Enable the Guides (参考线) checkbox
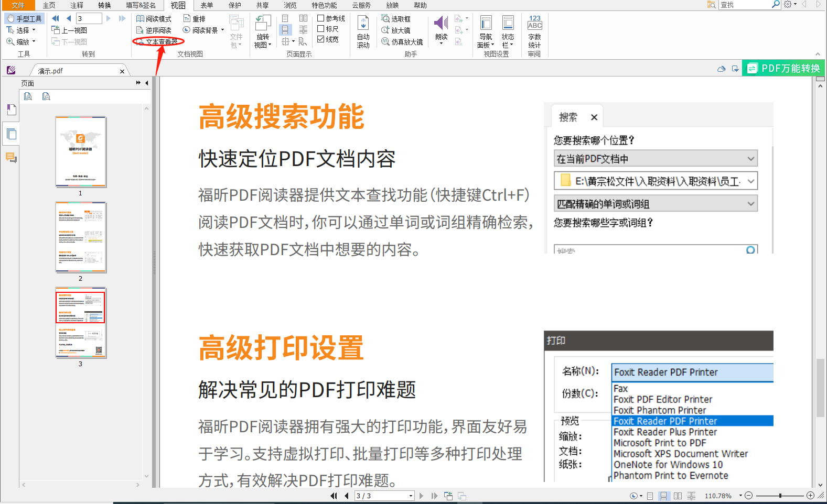The height and width of the screenshot is (504, 827). click(321, 18)
